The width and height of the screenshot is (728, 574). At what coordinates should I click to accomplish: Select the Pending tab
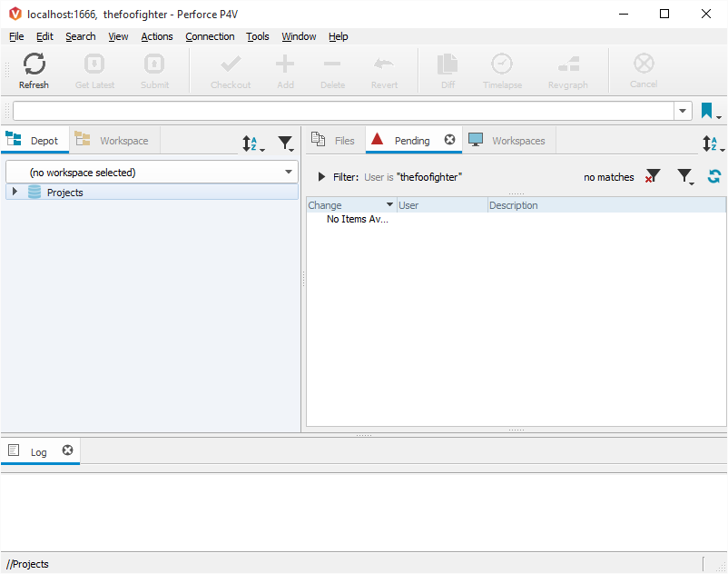tap(413, 140)
